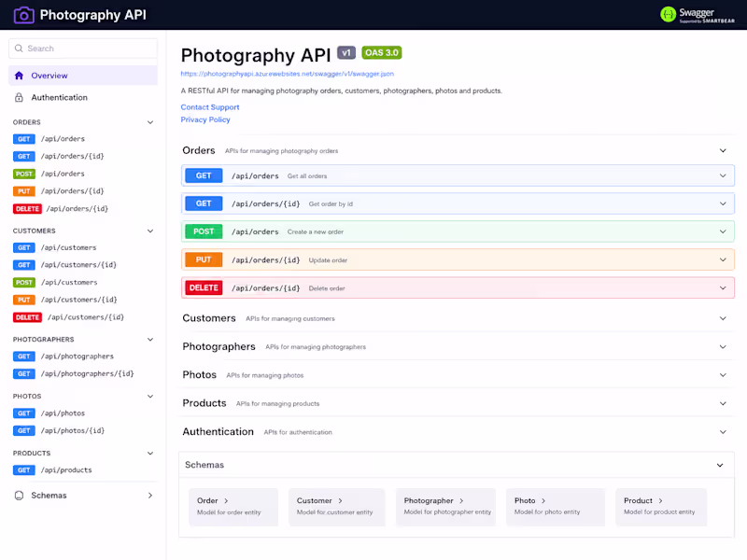Click the main DELETE button for Delete order
This screenshot has height=560, width=747.
(x=204, y=287)
